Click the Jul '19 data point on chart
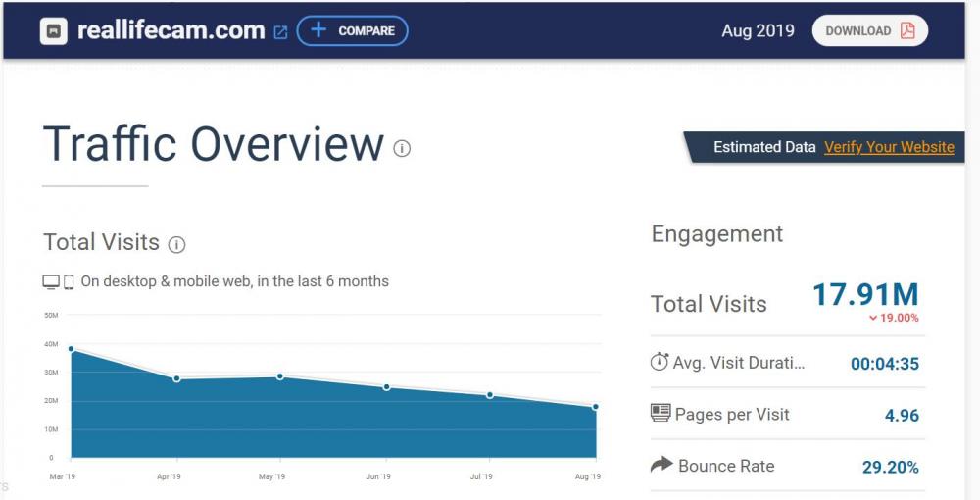The width and height of the screenshot is (980, 500). [x=490, y=395]
